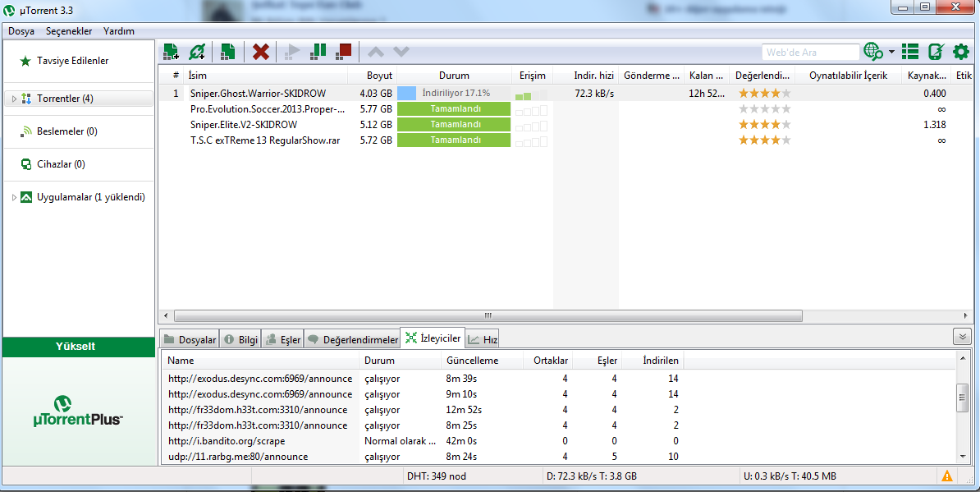Screen dimensions: 980x492
Task: Expand the Uygulamalar tree node
Action: tap(14, 198)
